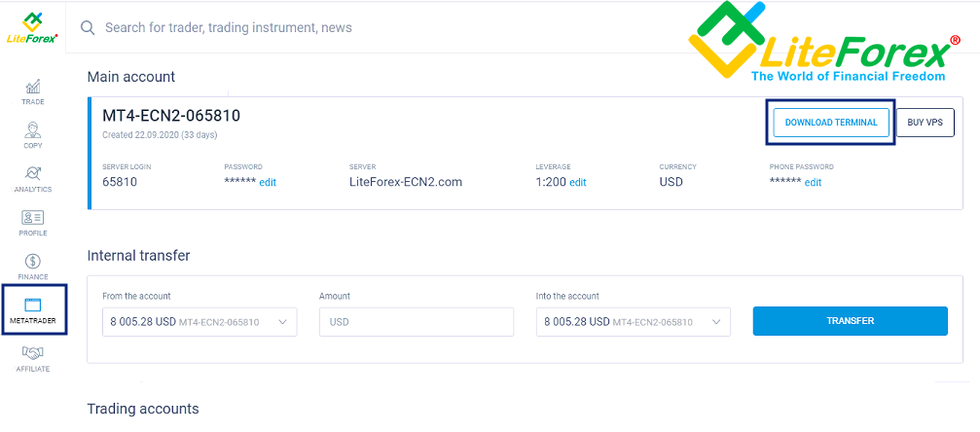The image size is (980, 432).
Task: Click the Buy VPS button
Action: click(925, 123)
